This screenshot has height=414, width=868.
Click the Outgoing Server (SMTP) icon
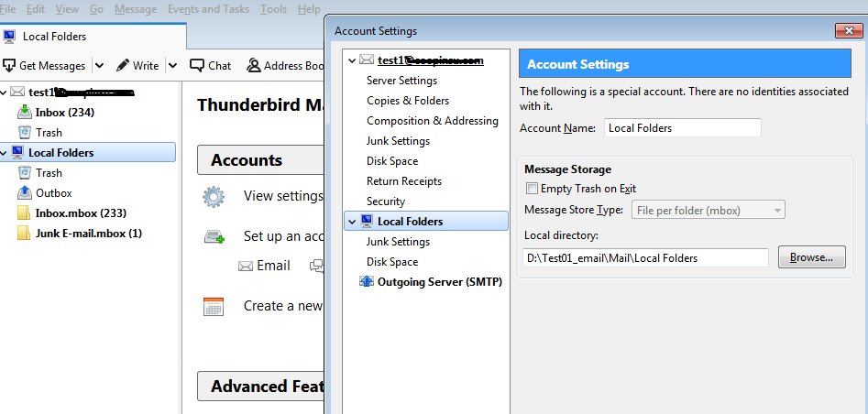pyautogui.click(x=367, y=281)
